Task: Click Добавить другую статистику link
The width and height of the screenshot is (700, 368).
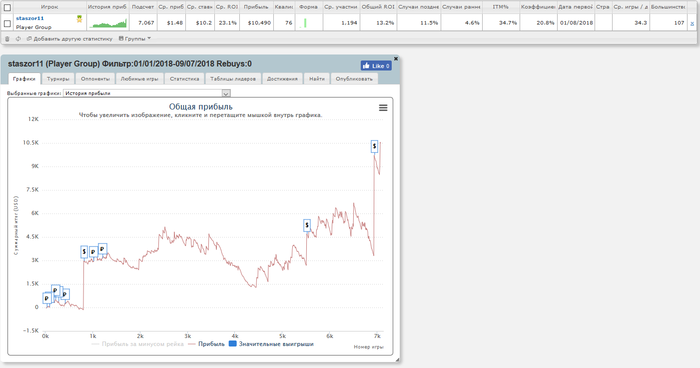Action: (70, 39)
